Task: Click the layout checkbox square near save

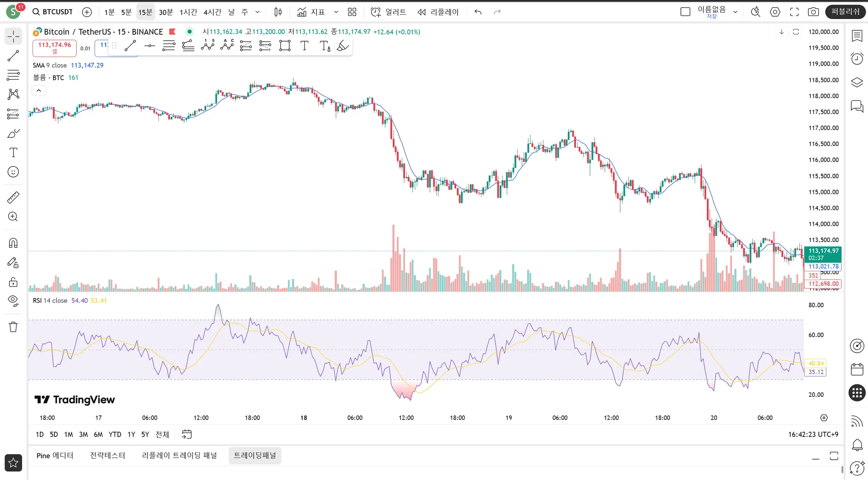Action: [685, 12]
